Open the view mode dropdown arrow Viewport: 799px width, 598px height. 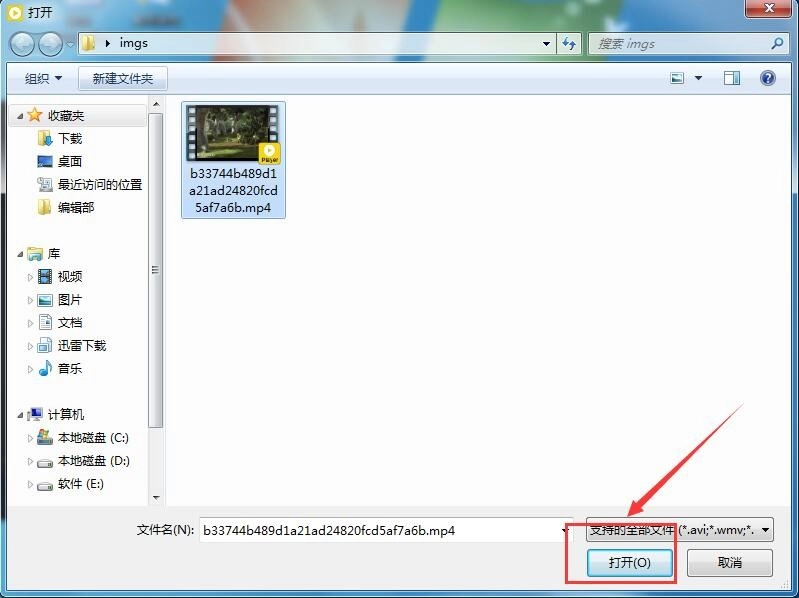698,78
